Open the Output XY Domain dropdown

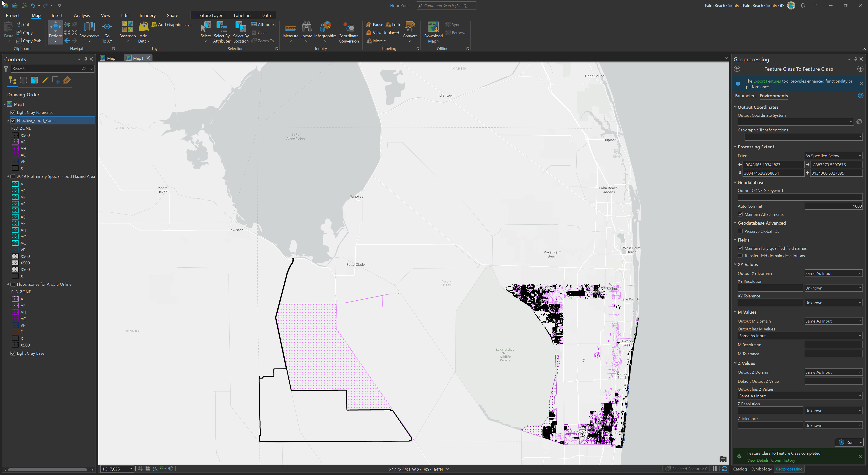tap(833, 273)
